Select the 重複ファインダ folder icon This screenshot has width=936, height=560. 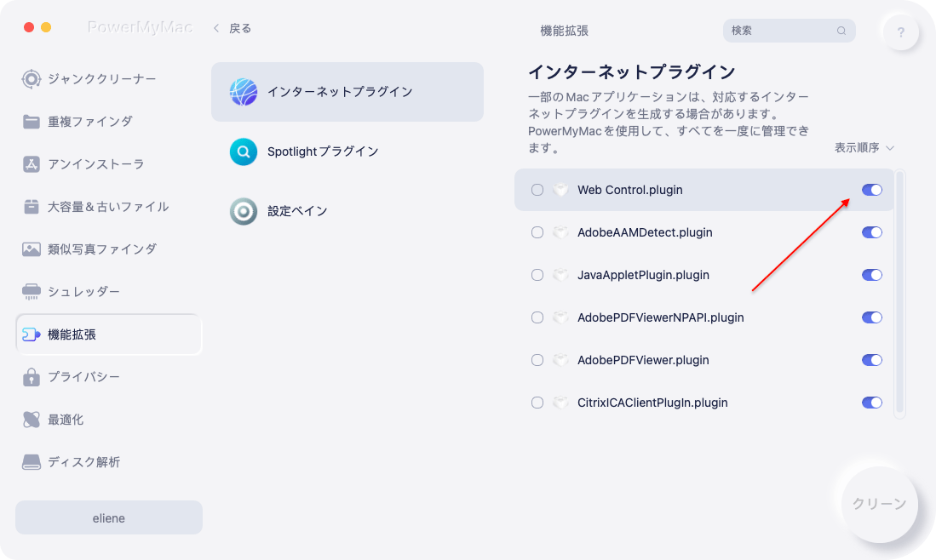click(31, 122)
